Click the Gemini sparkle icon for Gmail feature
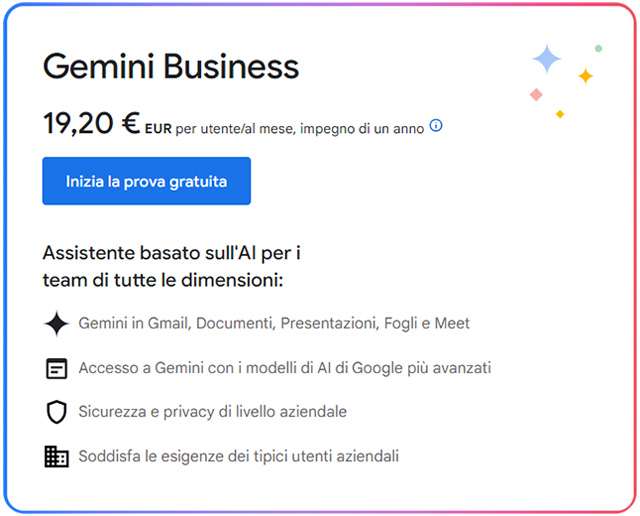 click(x=57, y=324)
